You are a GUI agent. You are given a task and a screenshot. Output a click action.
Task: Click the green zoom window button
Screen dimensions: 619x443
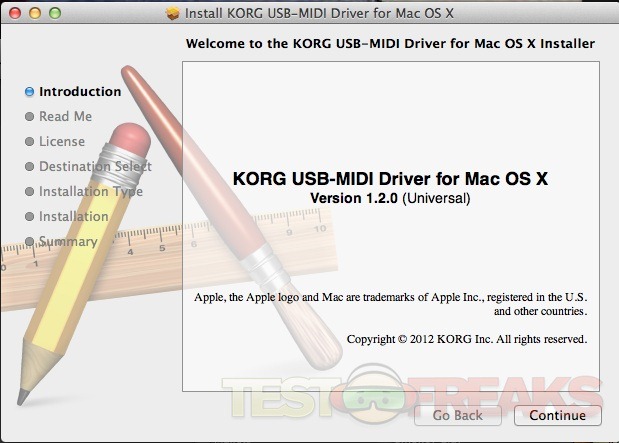(x=54, y=13)
